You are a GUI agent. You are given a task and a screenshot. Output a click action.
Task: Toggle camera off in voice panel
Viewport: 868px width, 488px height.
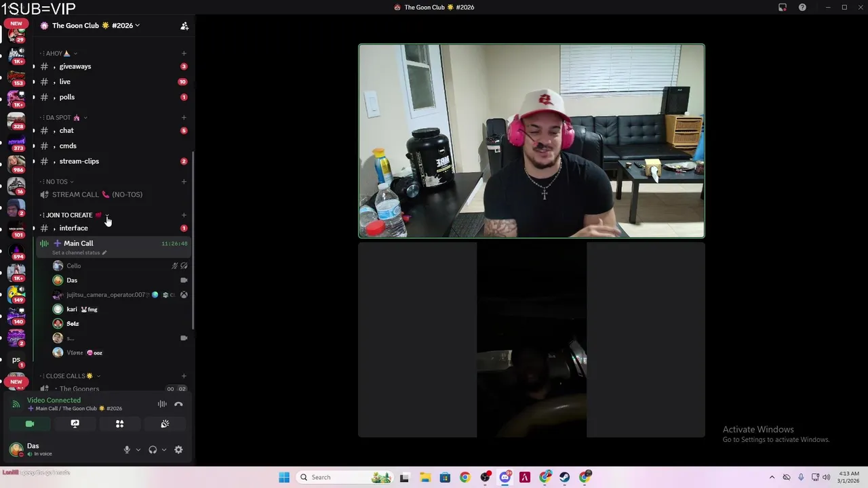[30, 424]
